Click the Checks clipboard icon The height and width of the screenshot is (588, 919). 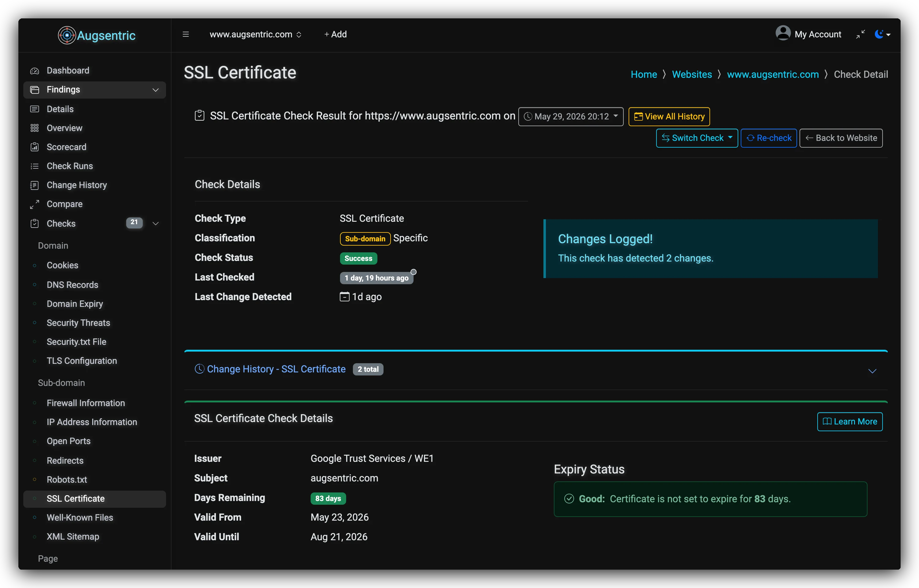tap(35, 223)
